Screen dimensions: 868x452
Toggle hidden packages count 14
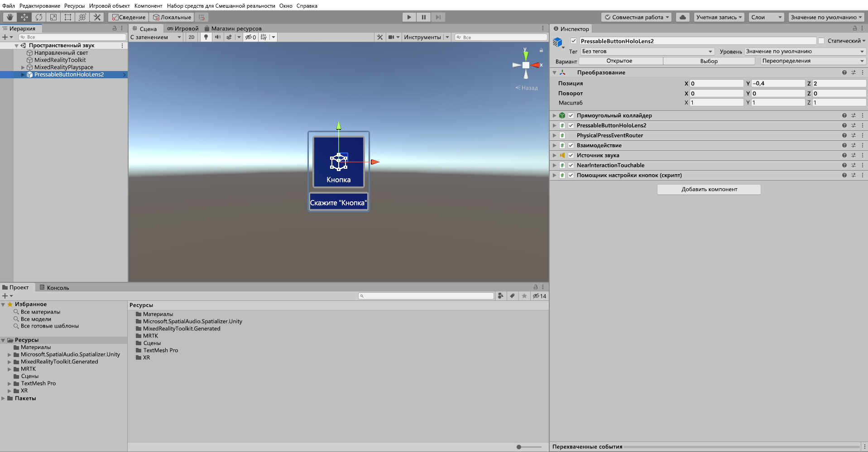[539, 296]
